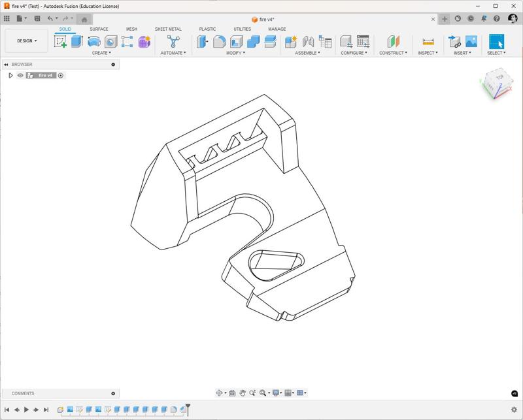Open the user profile avatar
The height and width of the screenshot is (420, 523).
(x=513, y=18)
